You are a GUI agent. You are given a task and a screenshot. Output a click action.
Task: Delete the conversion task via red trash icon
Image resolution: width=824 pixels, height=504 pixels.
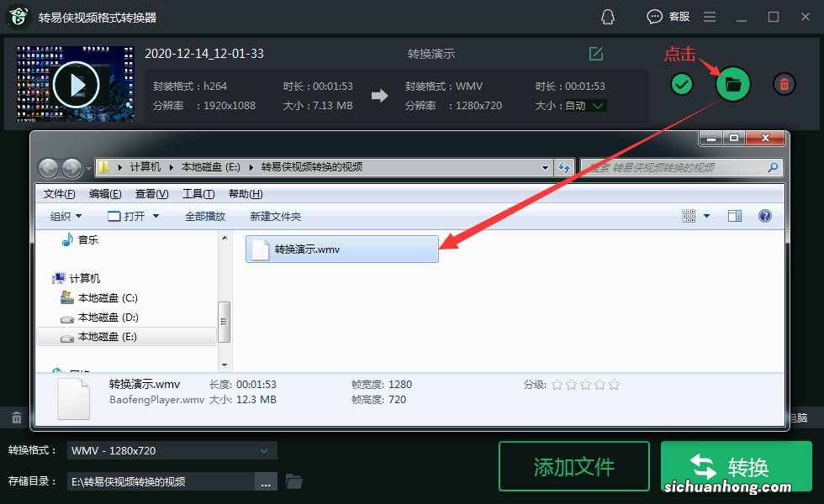tap(782, 84)
